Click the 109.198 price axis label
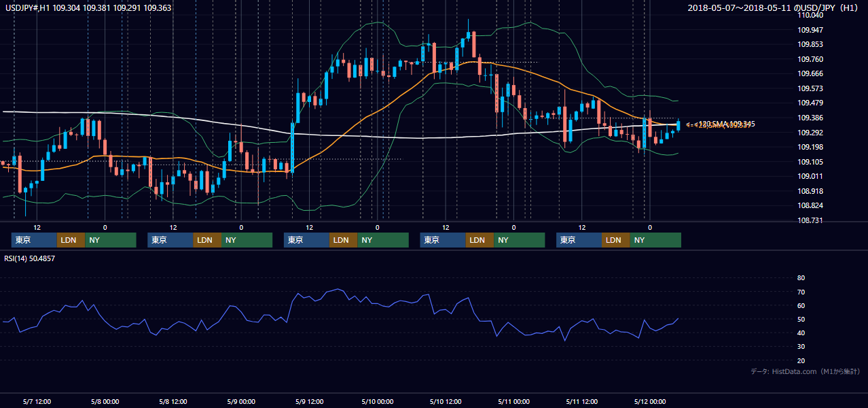The height and width of the screenshot is (408, 868). click(x=810, y=147)
